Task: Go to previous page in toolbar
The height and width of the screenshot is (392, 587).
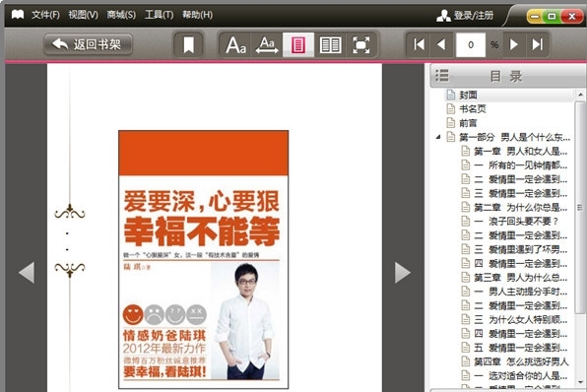Action: (x=442, y=44)
